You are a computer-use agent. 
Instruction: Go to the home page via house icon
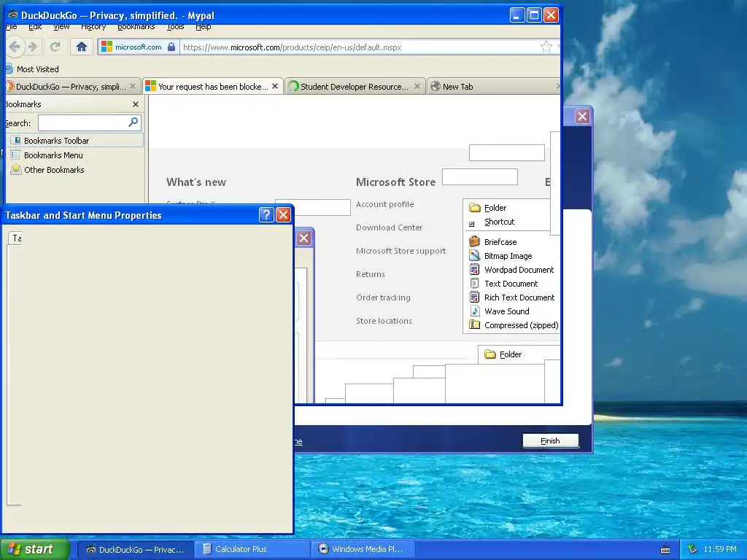point(82,47)
